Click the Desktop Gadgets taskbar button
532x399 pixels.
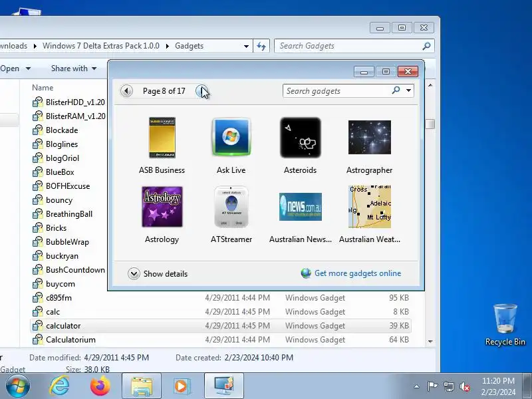224,386
